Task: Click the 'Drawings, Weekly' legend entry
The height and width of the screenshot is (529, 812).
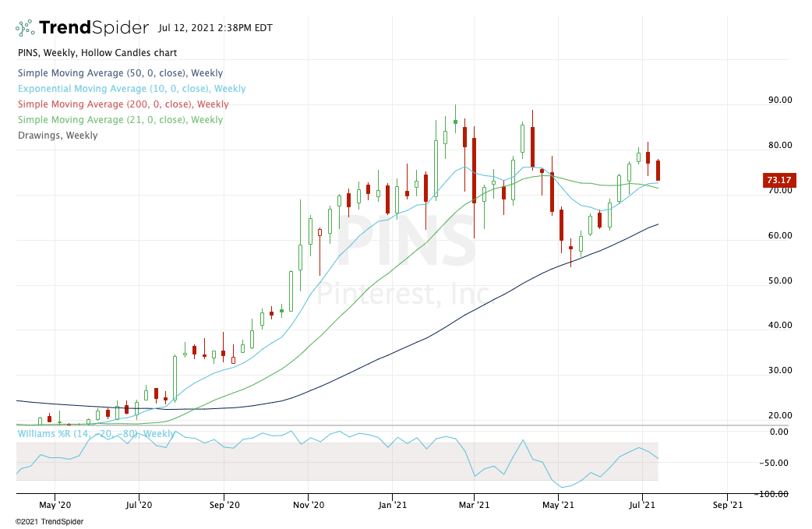Action: (58, 135)
